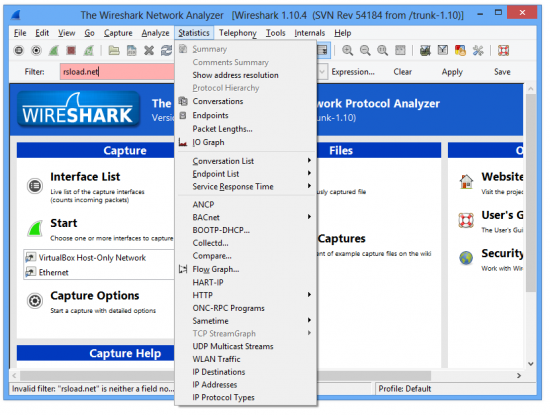This screenshot has width=550, height=415.
Task: Select UDP Multicast Streams entry
Action: click(246, 346)
